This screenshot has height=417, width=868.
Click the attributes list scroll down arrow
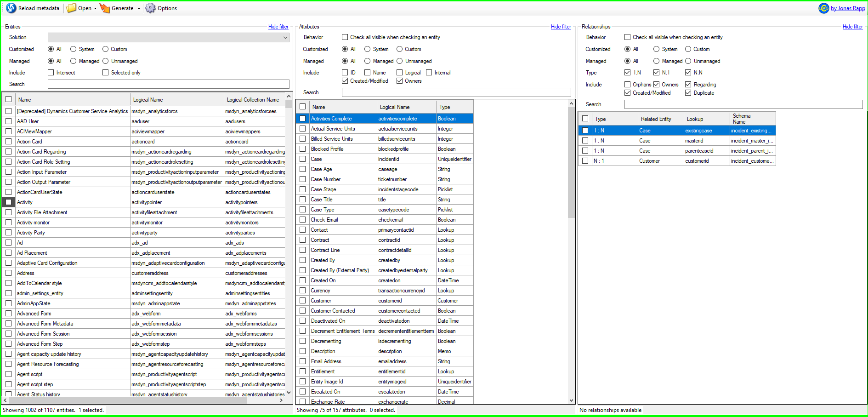coord(572,400)
